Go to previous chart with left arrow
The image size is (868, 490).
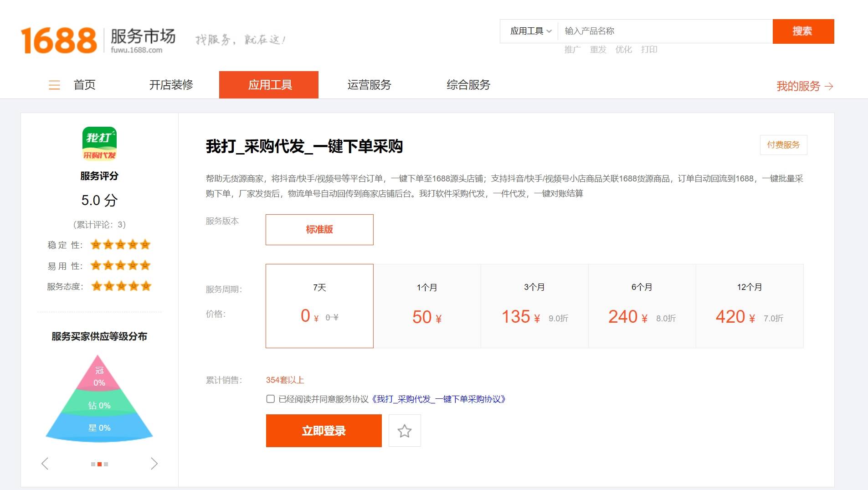tap(45, 464)
